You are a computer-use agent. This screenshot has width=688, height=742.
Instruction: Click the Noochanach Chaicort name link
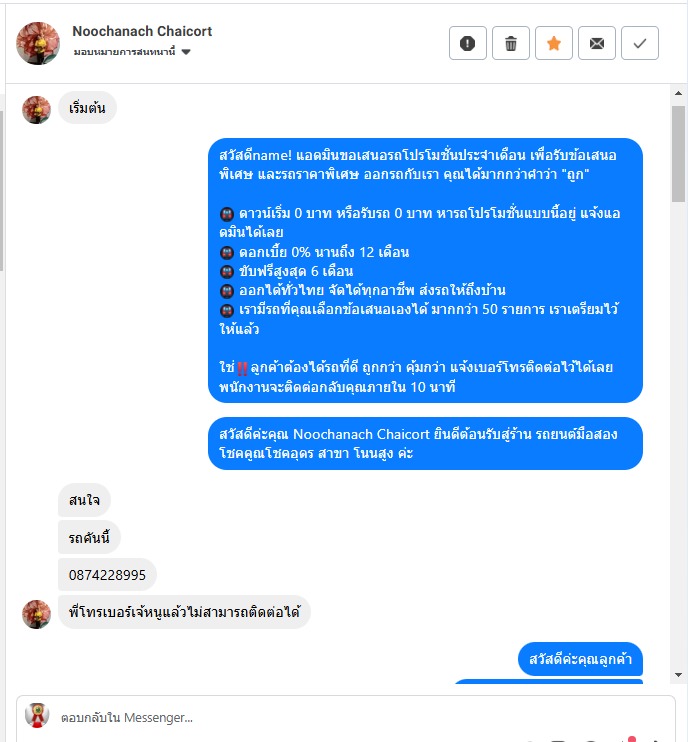(142, 31)
